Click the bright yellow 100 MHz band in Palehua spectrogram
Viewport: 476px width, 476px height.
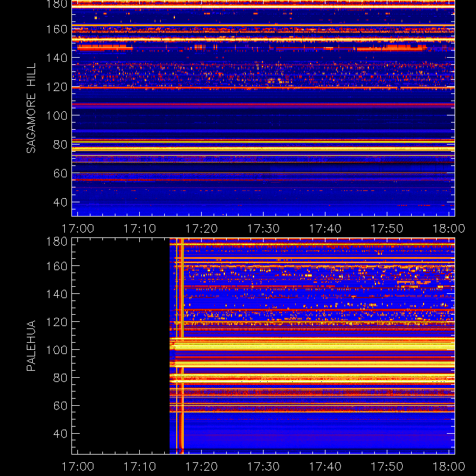312,346
